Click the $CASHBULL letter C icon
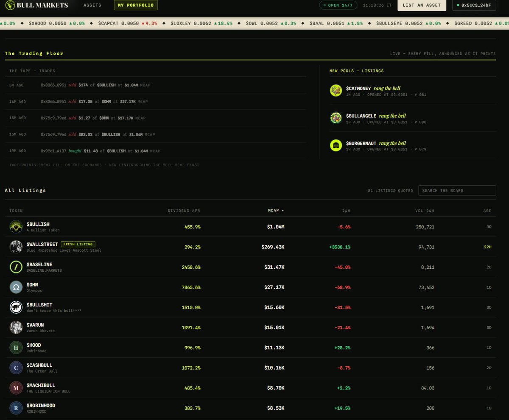This screenshot has width=509, height=420. [x=16, y=367]
